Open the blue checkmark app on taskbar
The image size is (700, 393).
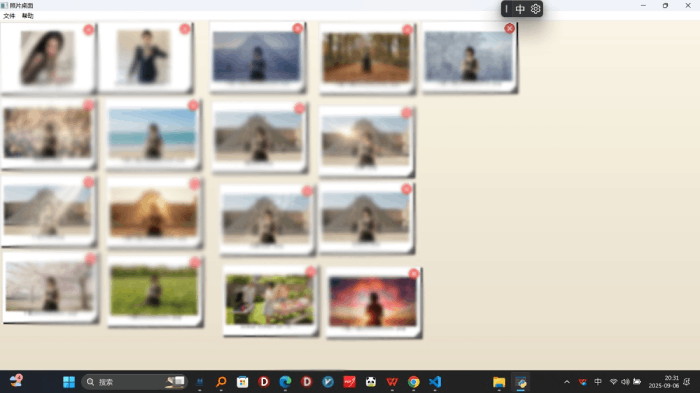coord(328,382)
